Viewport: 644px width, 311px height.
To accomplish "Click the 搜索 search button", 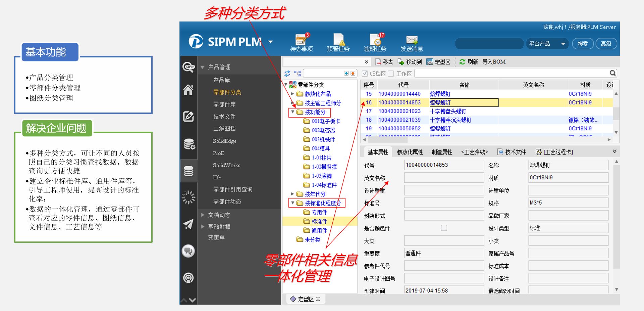I will point(583,44).
